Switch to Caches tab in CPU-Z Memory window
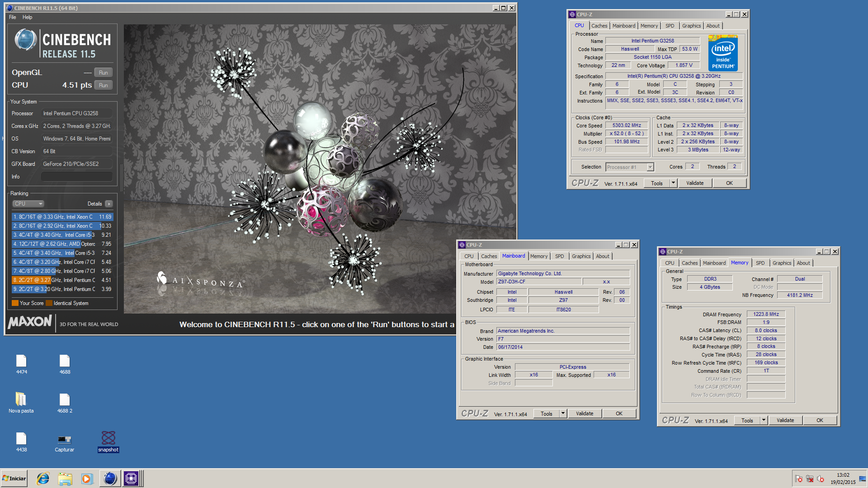The width and height of the screenshot is (868, 488). point(689,263)
